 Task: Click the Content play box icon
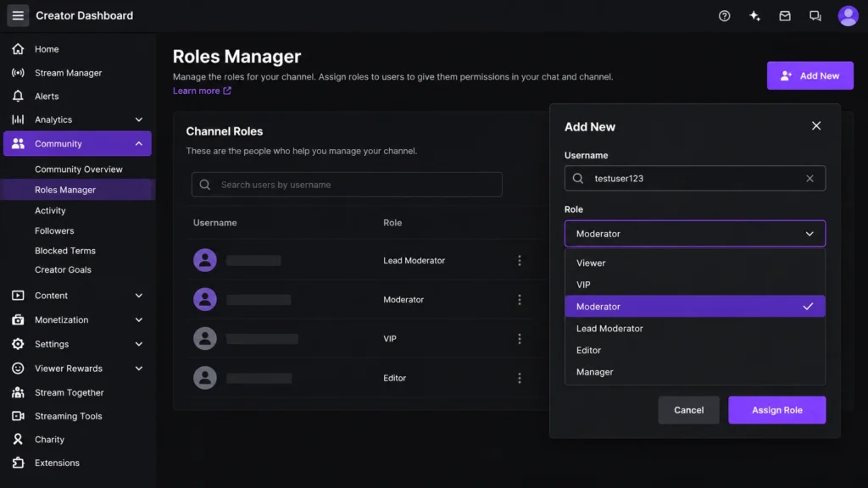[x=18, y=296]
